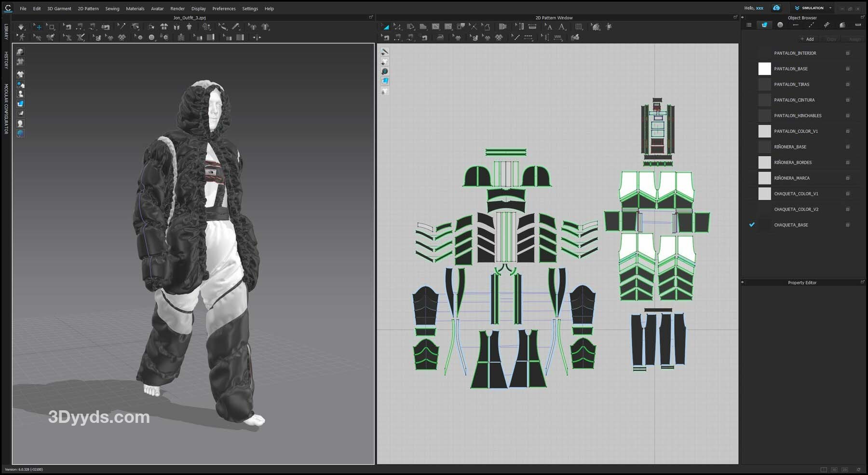This screenshot has width=868, height=475.
Task: Open the Sewing menu
Action: (112, 9)
